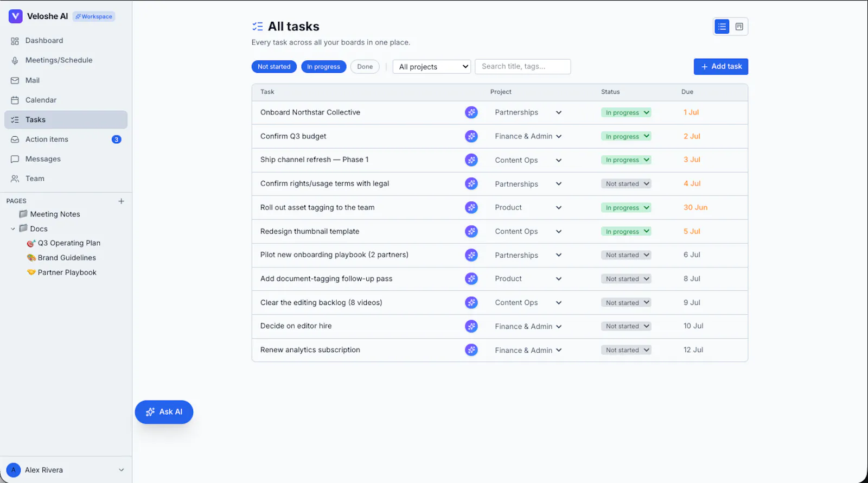Image resolution: width=868 pixels, height=483 pixels.
Task: Click AI icon on Clear the editing backlog row
Action: click(471, 302)
